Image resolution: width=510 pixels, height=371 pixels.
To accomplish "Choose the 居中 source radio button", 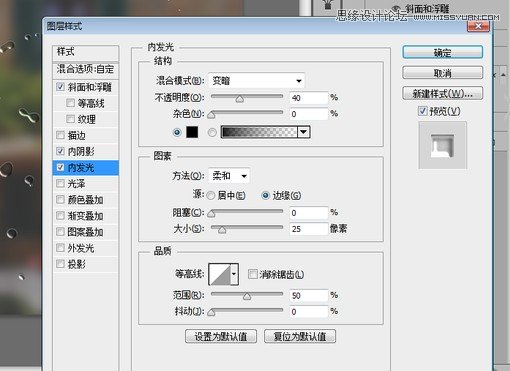I will [x=211, y=196].
